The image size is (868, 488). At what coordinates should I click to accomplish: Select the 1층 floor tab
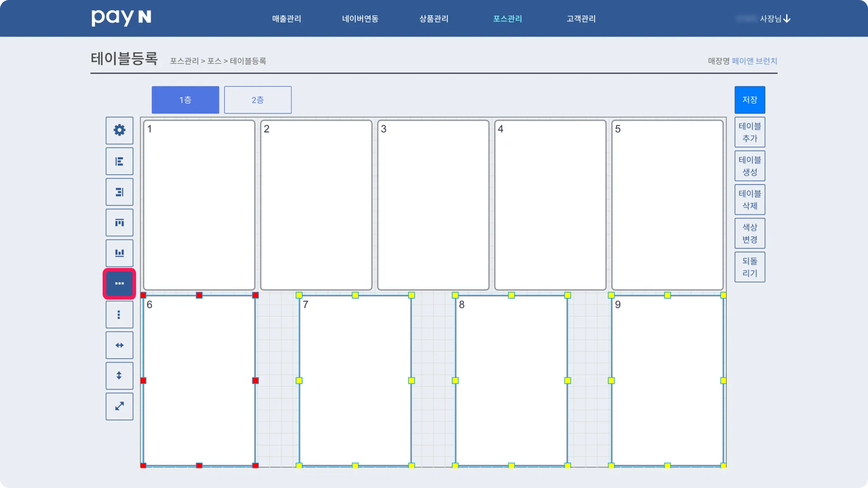pos(185,100)
